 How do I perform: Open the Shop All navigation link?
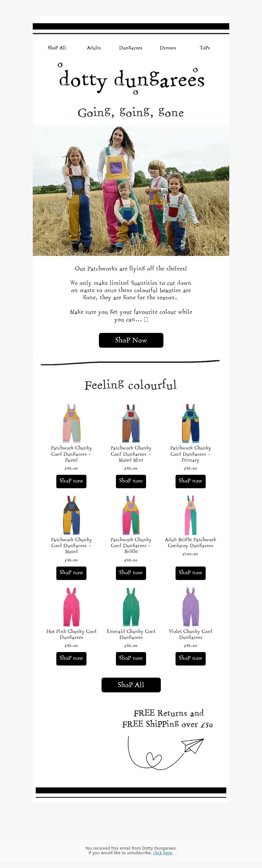coord(57,48)
